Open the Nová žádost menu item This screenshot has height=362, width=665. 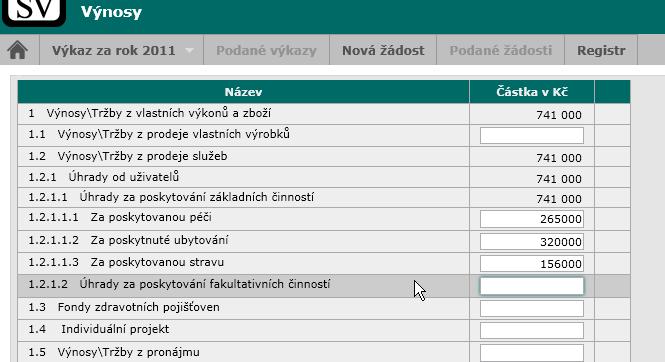383,50
